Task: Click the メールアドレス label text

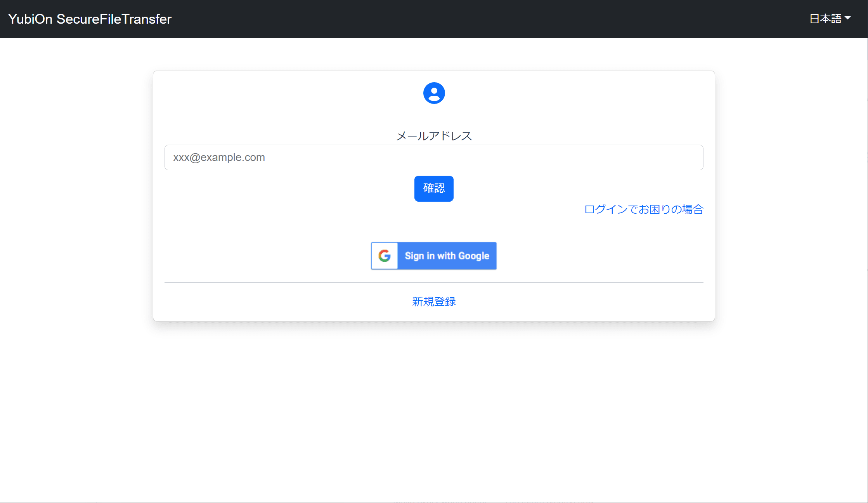Action: (434, 136)
